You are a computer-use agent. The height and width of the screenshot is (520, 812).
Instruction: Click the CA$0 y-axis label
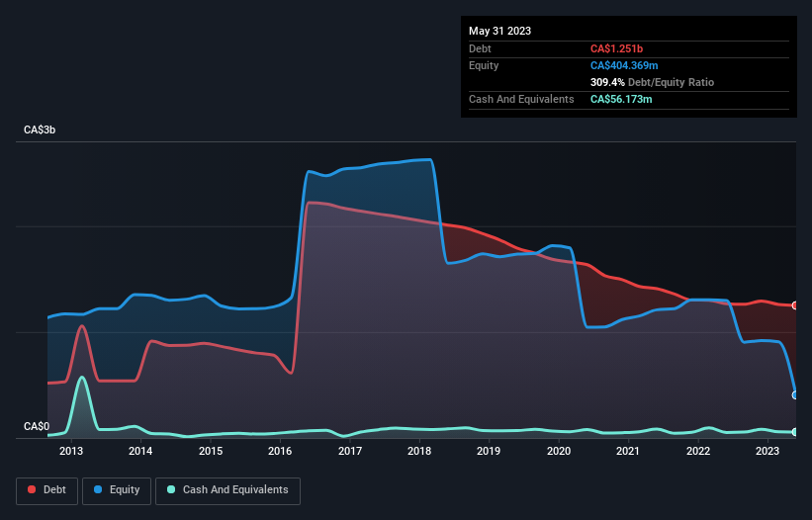(37, 426)
